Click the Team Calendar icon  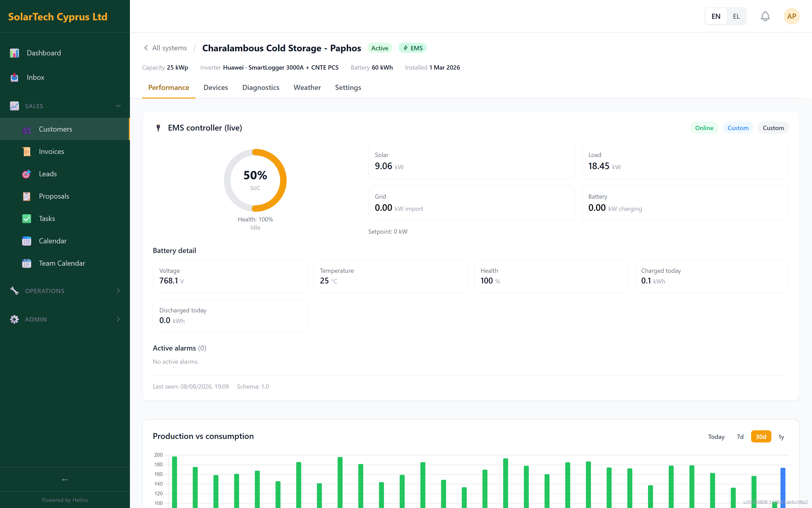26,263
